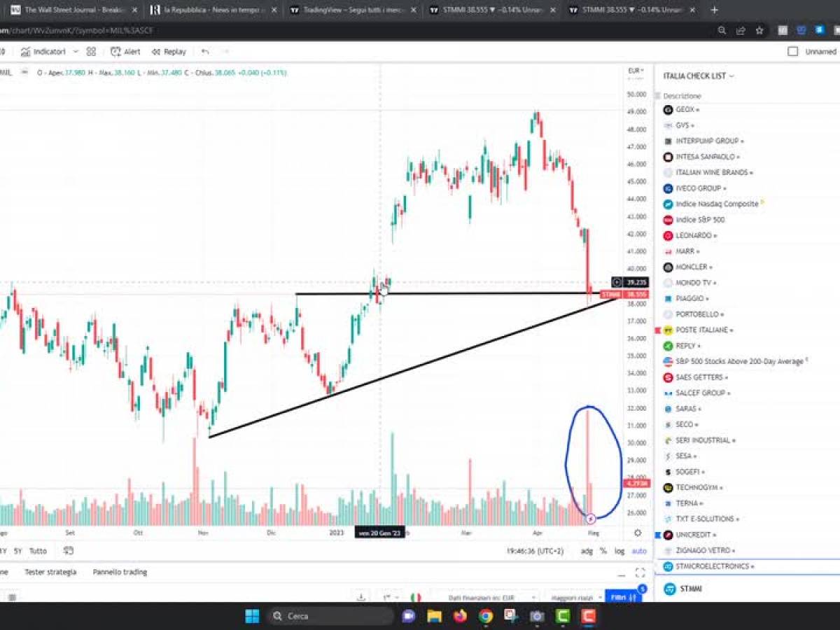
Task: Toggle percent scale mode
Action: click(603, 552)
